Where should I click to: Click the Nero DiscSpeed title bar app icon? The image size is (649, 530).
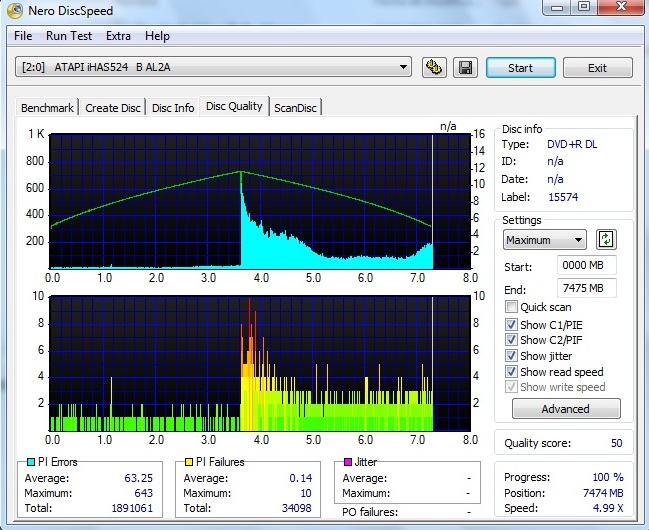pos(17,11)
